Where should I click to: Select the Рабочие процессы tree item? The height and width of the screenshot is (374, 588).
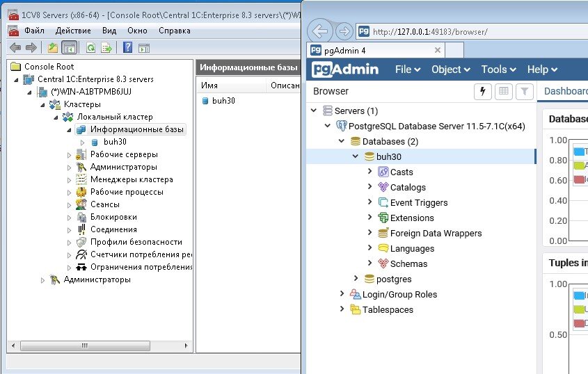click(127, 192)
